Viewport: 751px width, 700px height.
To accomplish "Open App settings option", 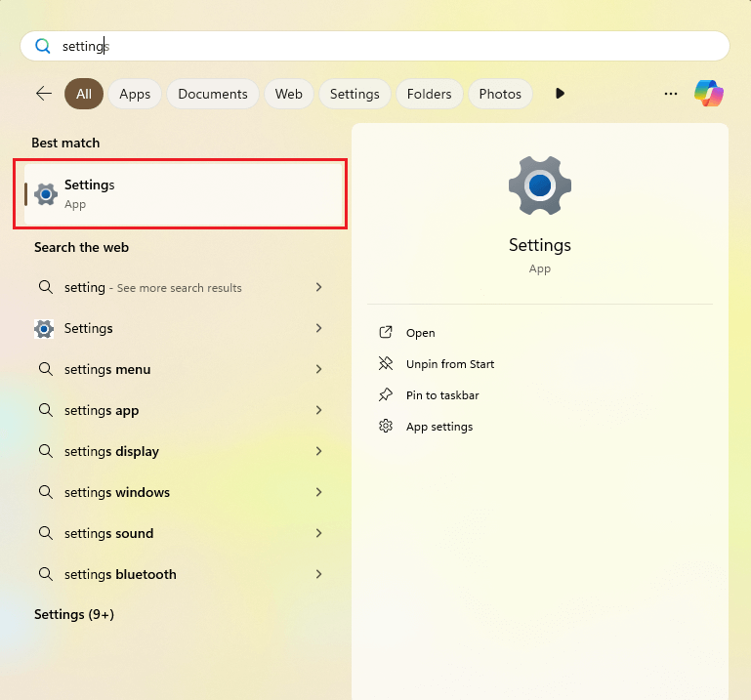I will [439, 427].
